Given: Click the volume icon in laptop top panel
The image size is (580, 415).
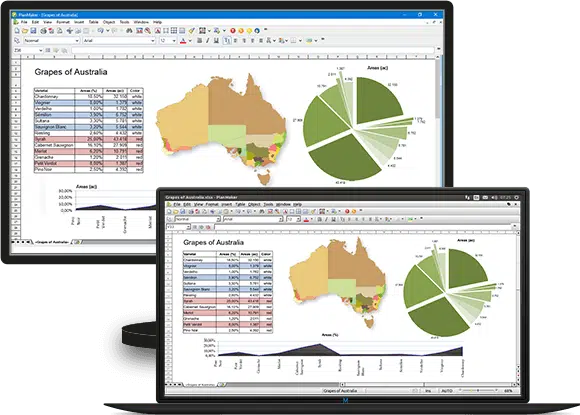Looking at the screenshot, I should (x=494, y=198).
